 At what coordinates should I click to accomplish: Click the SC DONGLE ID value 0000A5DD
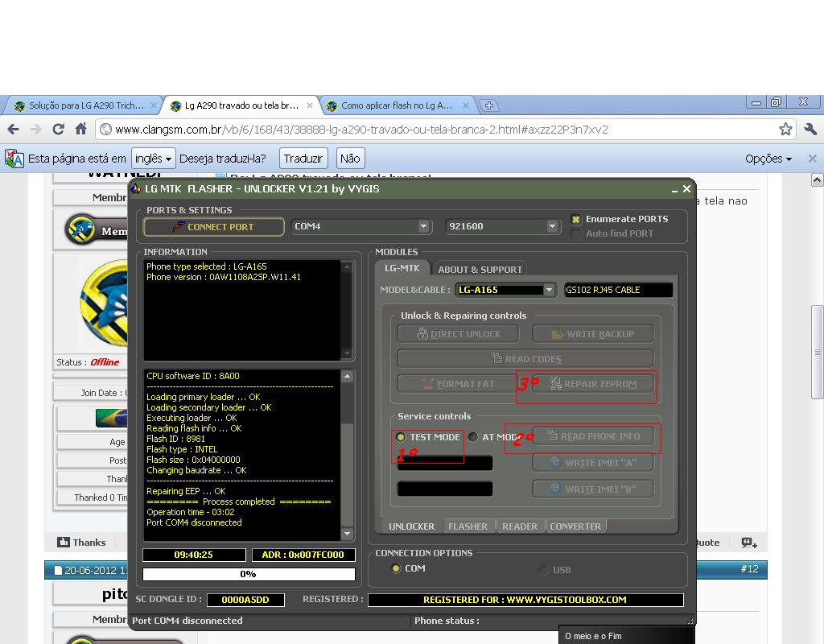pos(245,599)
